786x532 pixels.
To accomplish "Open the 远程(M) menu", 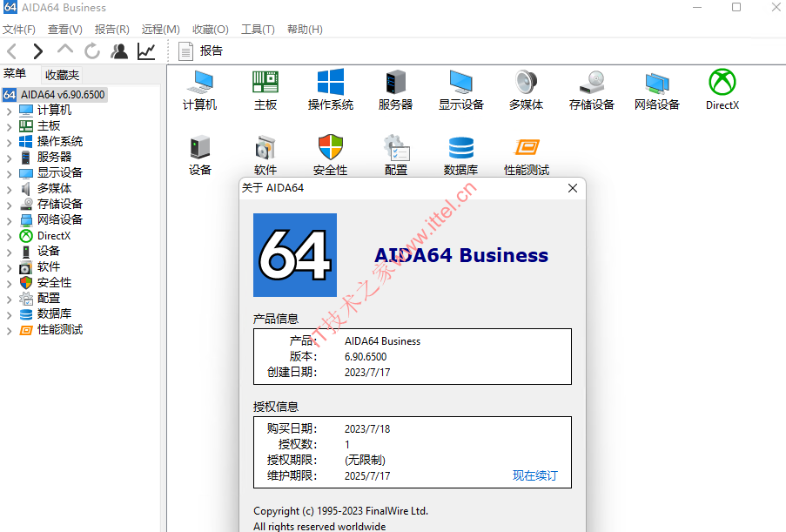I will click(160, 30).
